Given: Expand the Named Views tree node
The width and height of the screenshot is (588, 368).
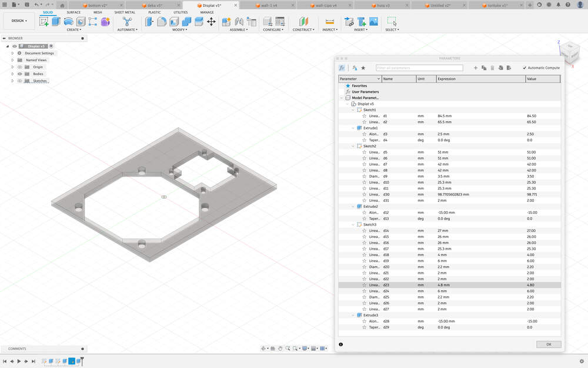Looking at the screenshot, I should coord(12,60).
